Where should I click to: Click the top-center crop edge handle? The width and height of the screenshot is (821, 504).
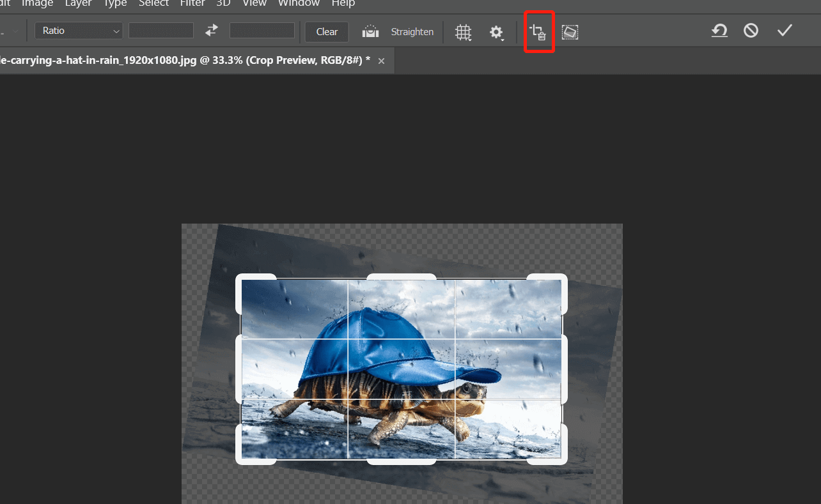tap(402, 277)
